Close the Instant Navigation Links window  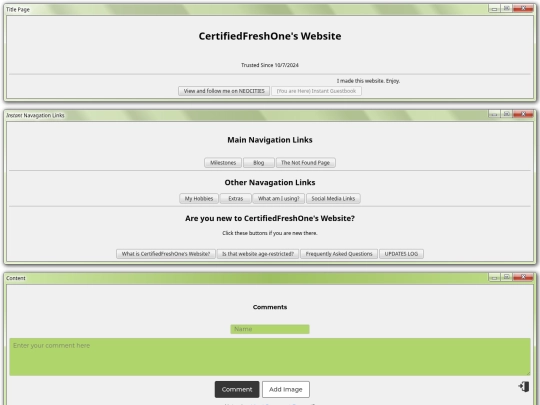(x=523, y=114)
